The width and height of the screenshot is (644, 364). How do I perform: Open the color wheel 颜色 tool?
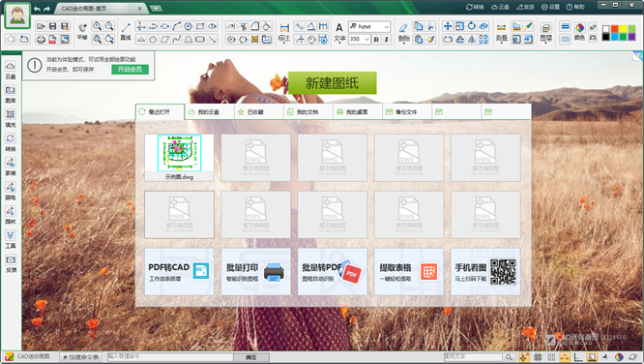pos(579,31)
